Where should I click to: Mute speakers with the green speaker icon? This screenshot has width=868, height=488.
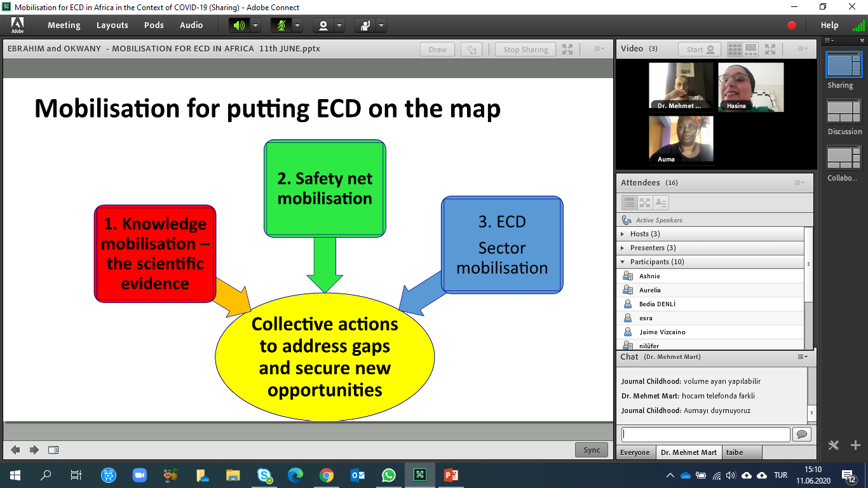pyautogui.click(x=239, y=25)
